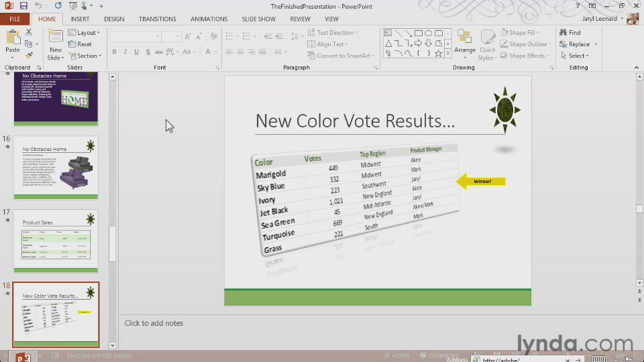Click the Copy icon
Image resolution: width=644 pixels, height=362 pixels.
point(28,44)
